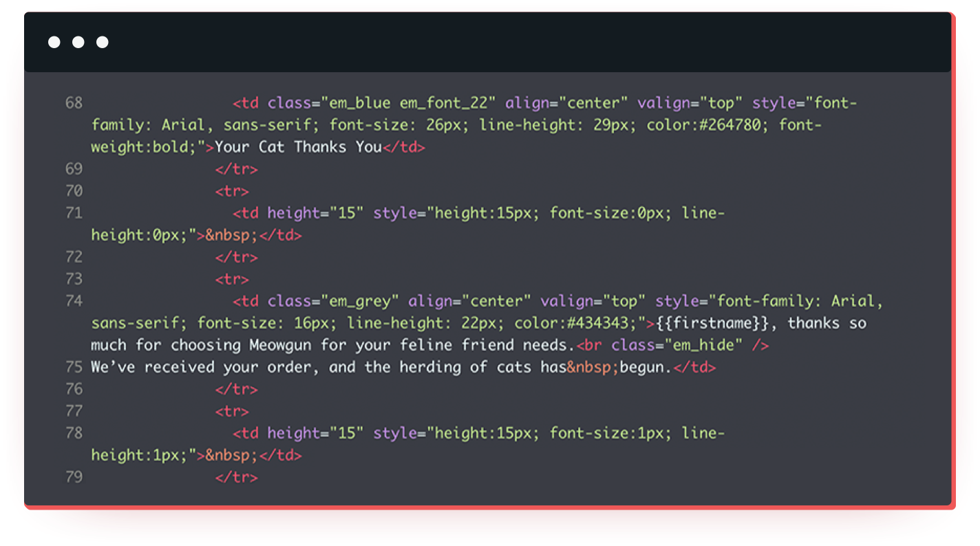Click the height="15" attribute on line 71
980x546 pixels.
(316, 213)
